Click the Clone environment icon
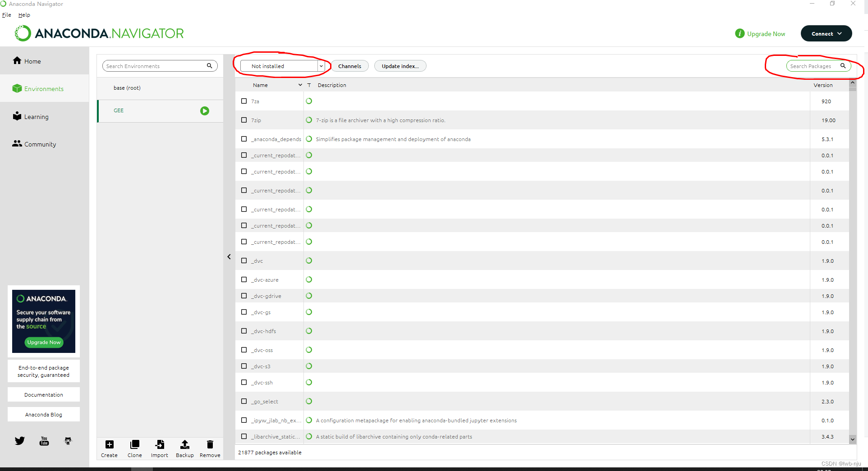The height and width of the screenshot is (471, 868). tap(135, 445)
